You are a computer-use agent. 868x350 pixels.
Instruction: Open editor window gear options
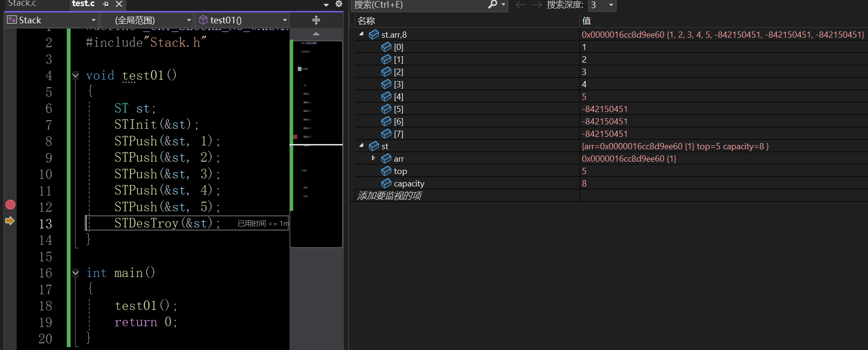339,4
